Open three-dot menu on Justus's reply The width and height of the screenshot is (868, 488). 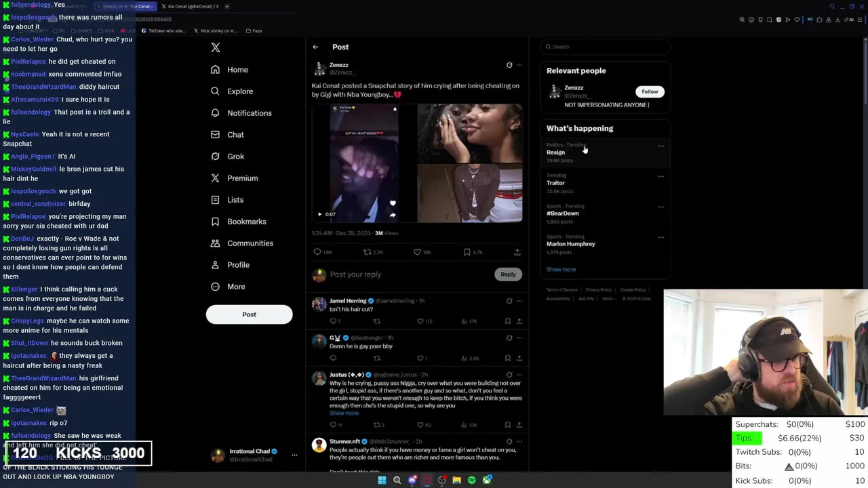(519, 375)
